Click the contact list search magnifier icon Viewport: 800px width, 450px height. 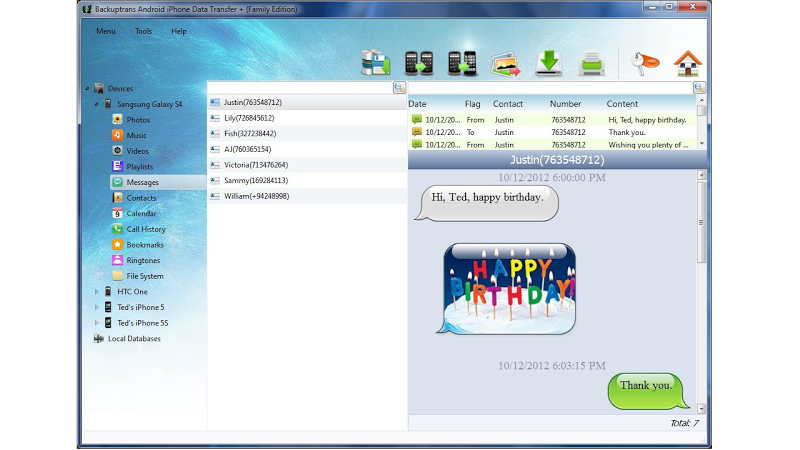pyautogui.click(x=399, y=87)
